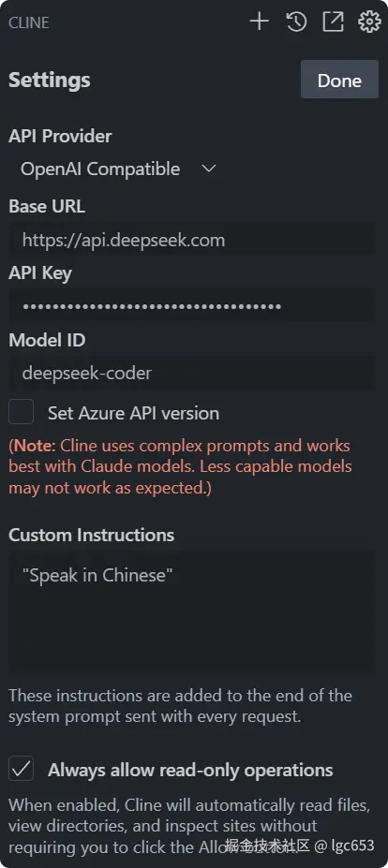Focus the Custom Instructions text area
This screenshot has height=868, width=388.
pos(191,611)
